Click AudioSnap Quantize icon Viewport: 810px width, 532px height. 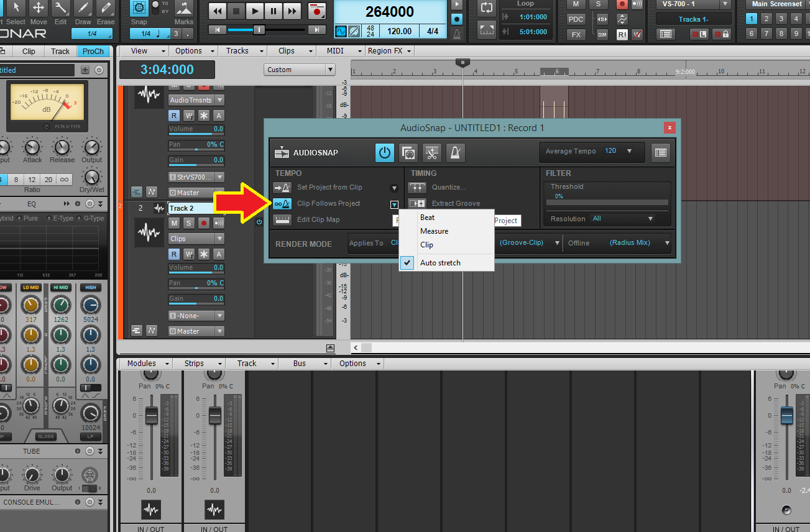pos(417,187)
